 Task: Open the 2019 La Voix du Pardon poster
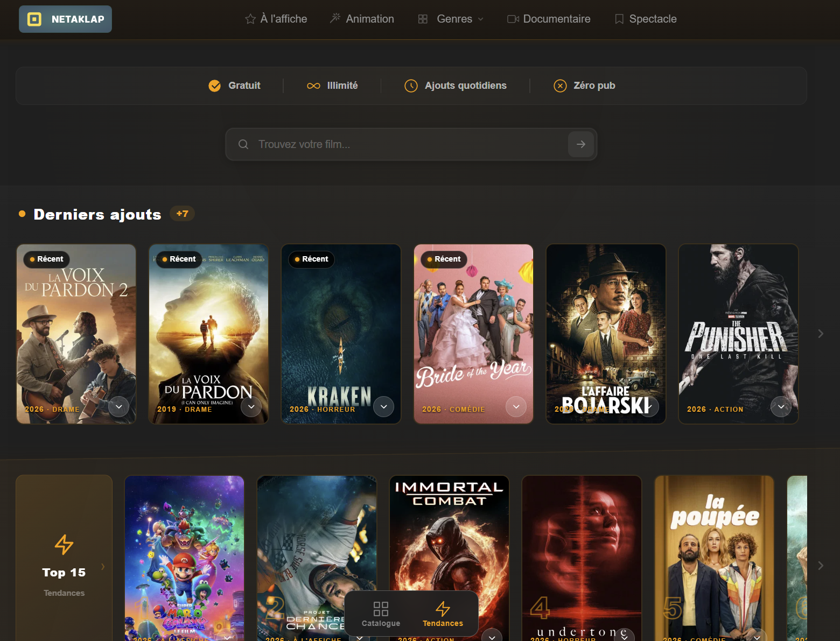click(209, 334)
